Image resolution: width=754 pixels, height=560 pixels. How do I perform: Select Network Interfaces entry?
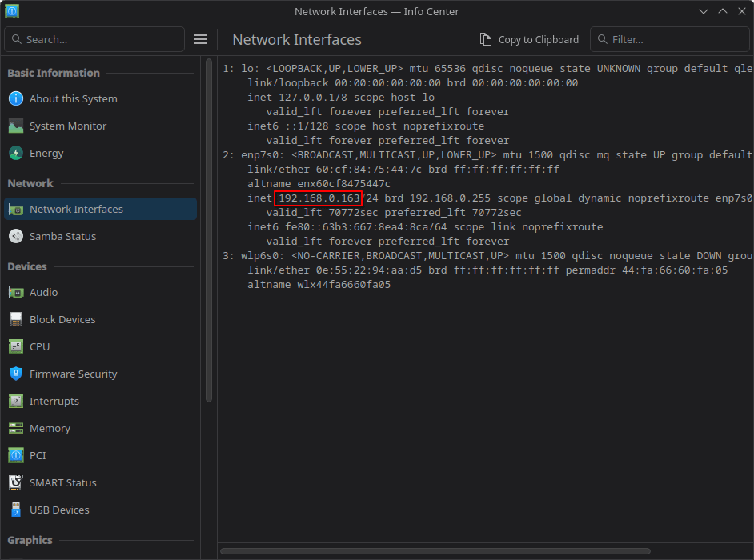tap(101, 209)
